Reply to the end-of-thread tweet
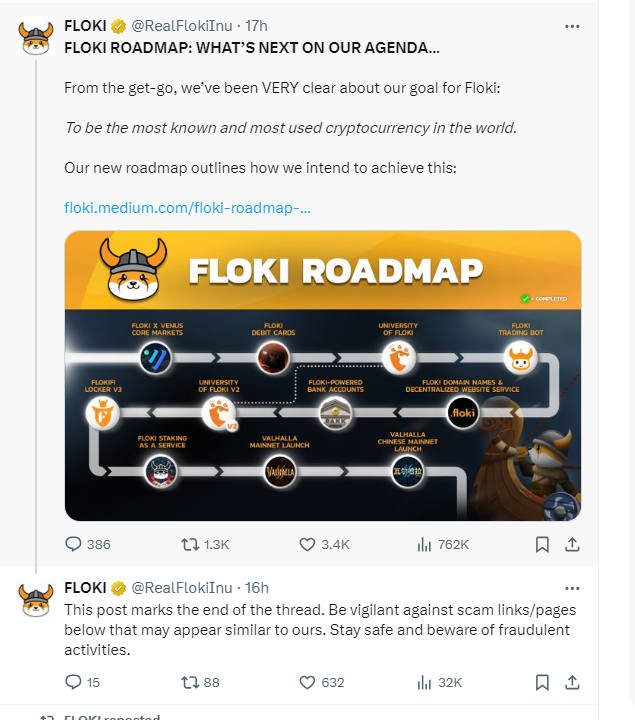The height and width of the screenshot is (720, 635). click(73, 682)
